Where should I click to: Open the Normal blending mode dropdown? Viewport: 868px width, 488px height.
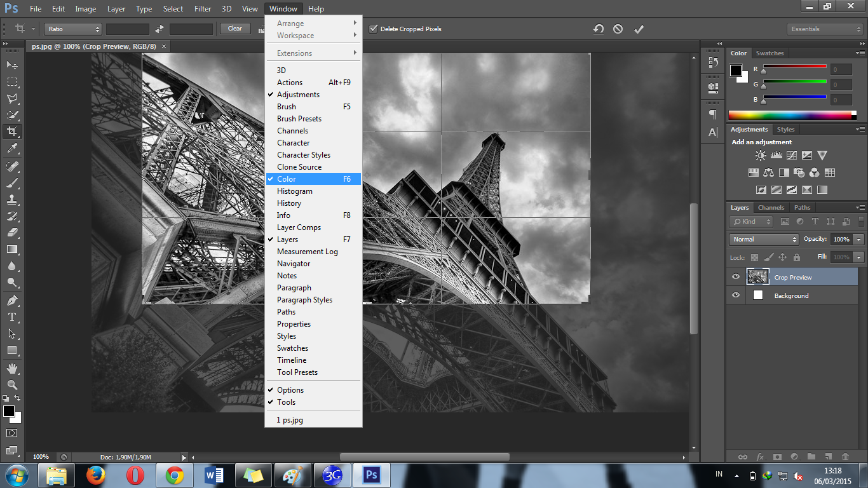pos(763,239)
